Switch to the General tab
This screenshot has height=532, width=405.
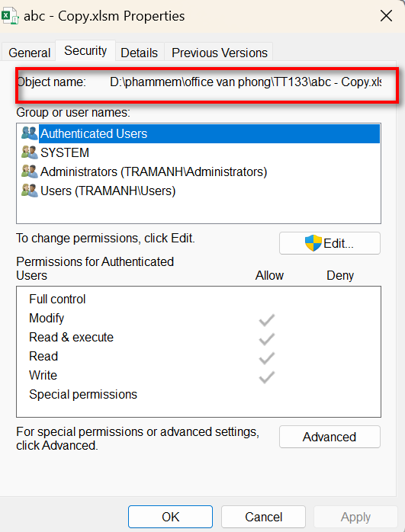[29, 53]
